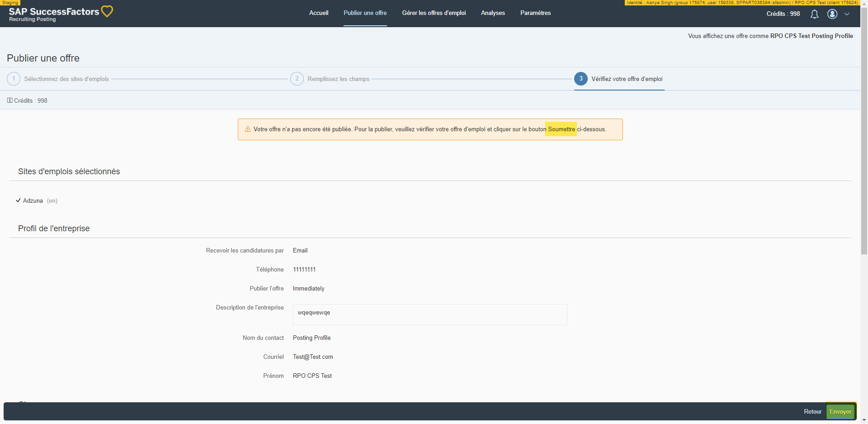The image size is (868, 424).
Task: Click the Test@Test.com email address
Action: click(313, 357)
